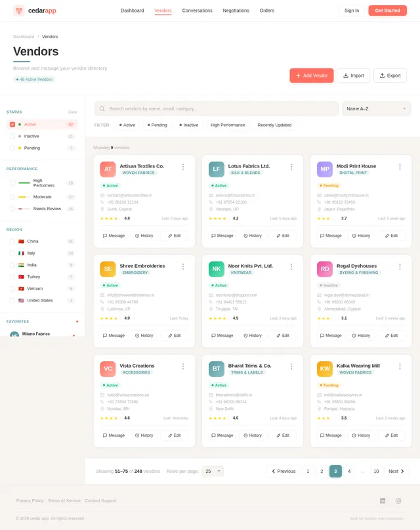Viewport: 420px width, 530px height.
Task: Click the VC avatar of Vista Creations
Action: click(108, 369)
